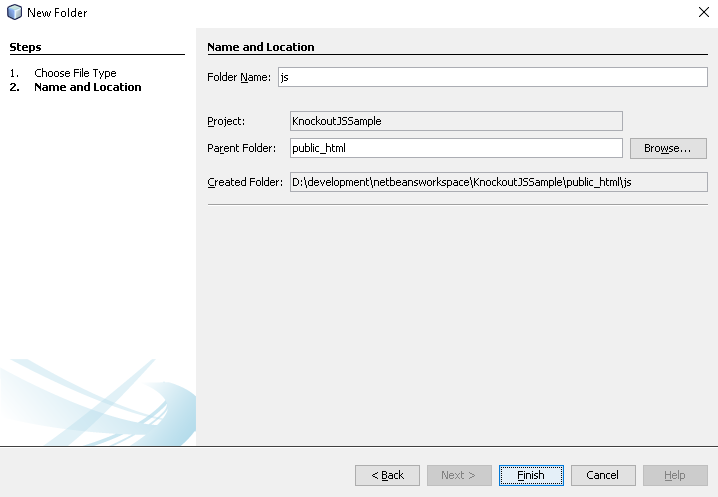Viewport: 718px width, 497px height.
Task: Click the 'Folder Name:' label
Action: pos(239,77)
